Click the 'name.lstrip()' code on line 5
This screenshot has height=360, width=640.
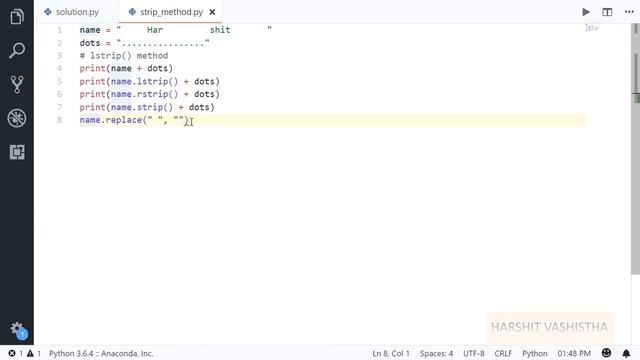(144, 81)
